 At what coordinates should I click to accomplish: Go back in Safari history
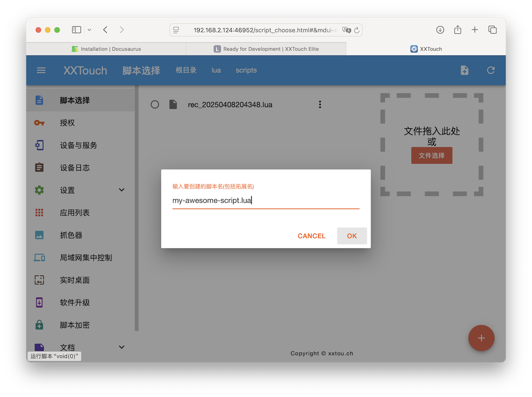pos(105,30)
